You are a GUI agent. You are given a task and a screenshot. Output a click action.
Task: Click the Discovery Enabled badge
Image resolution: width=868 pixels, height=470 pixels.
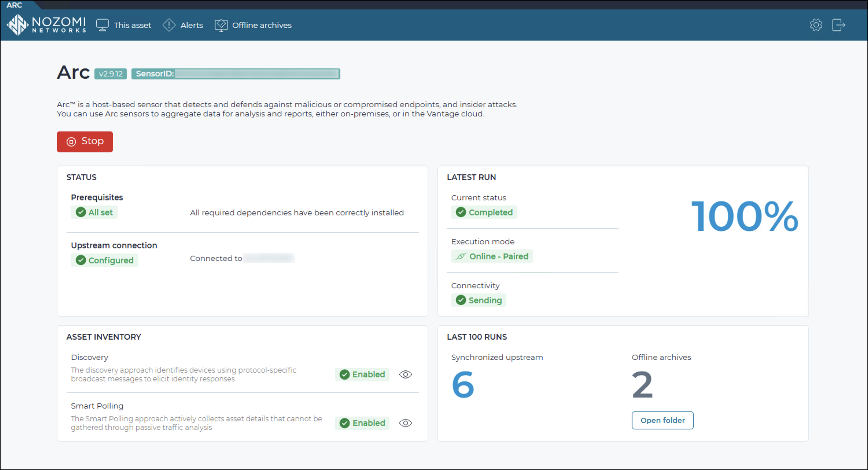[362, 374]
